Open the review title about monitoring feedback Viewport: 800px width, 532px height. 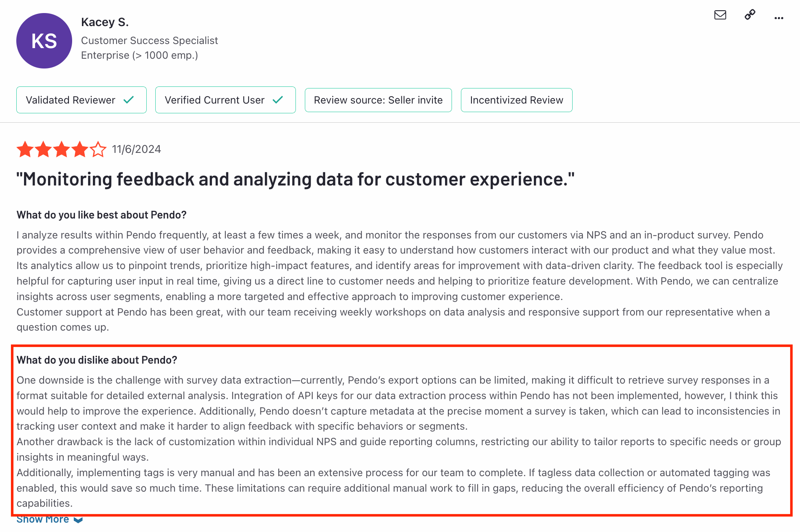tap(295, 179)
